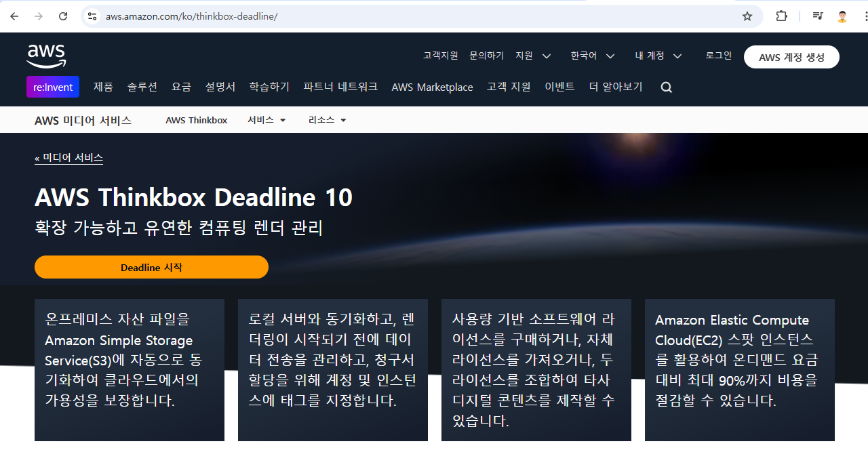Open the Chrome profile avatar
This screenshot has height=450, width=868.
(x=842, y=16)
